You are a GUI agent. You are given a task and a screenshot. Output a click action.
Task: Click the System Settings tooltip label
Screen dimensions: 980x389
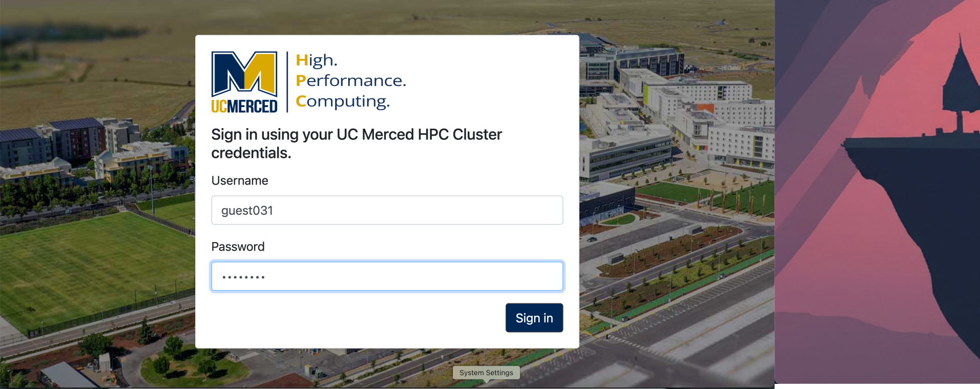486,373
